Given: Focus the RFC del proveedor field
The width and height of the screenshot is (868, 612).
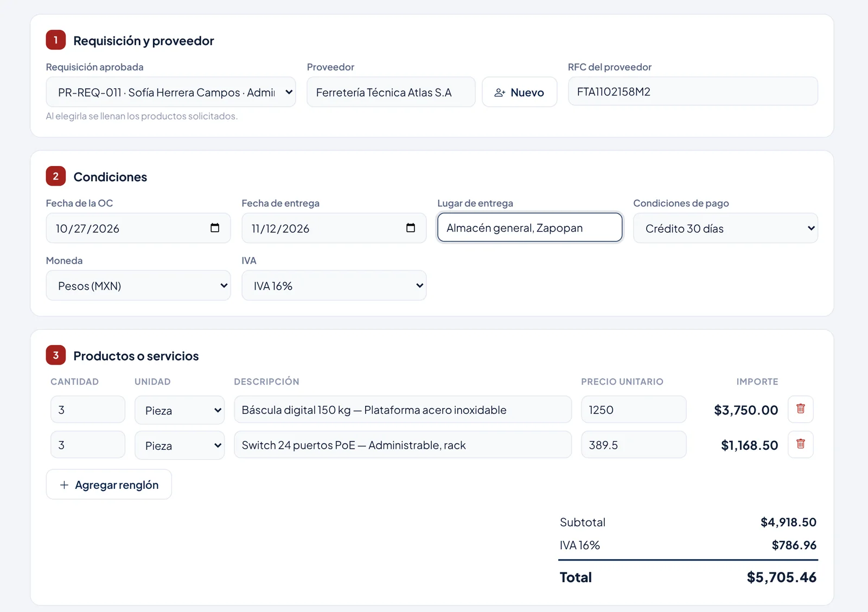Looking at the screenshot, I should coord(693,91).
